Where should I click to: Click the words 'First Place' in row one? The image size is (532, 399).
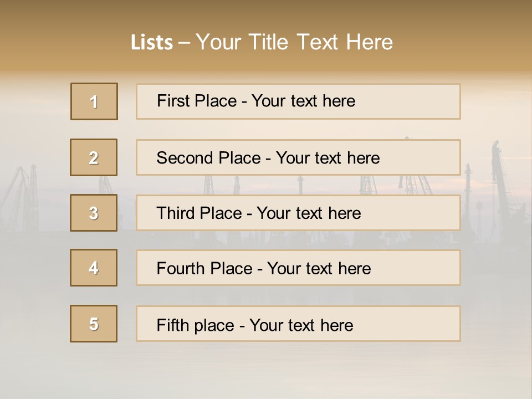(197, 101)
